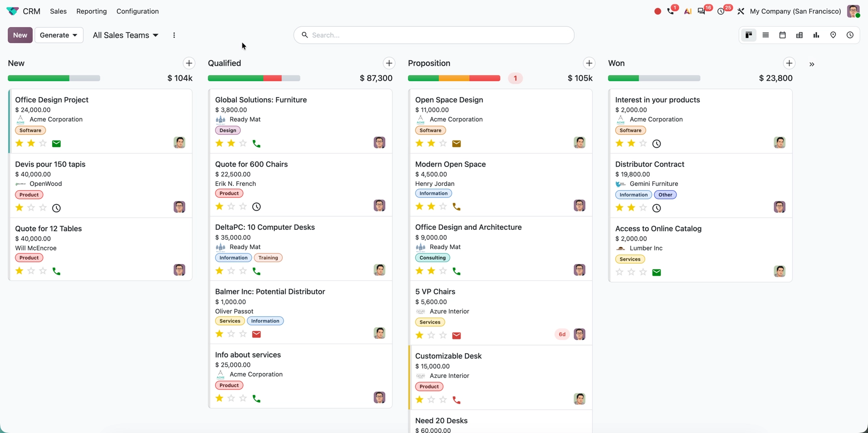Image resolution: width=868 pixels, height=433 pixels.
Task: Open the user avatar menu
Action: point(853,11)
